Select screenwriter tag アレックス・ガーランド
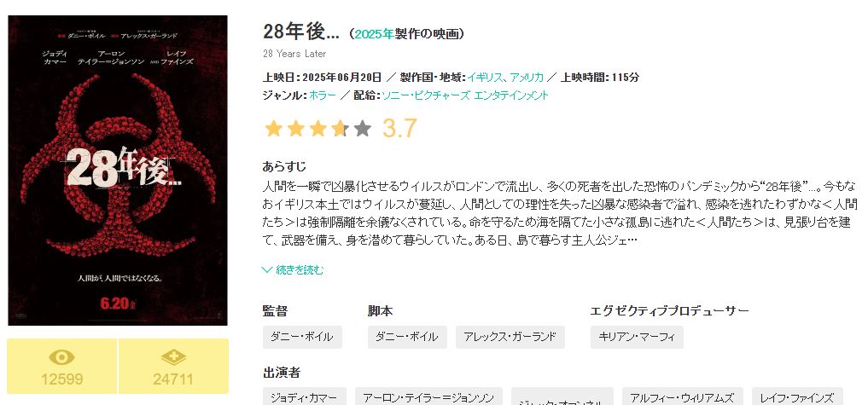The width and height of the screenshot is (868, 405). (x=510, y=337)
